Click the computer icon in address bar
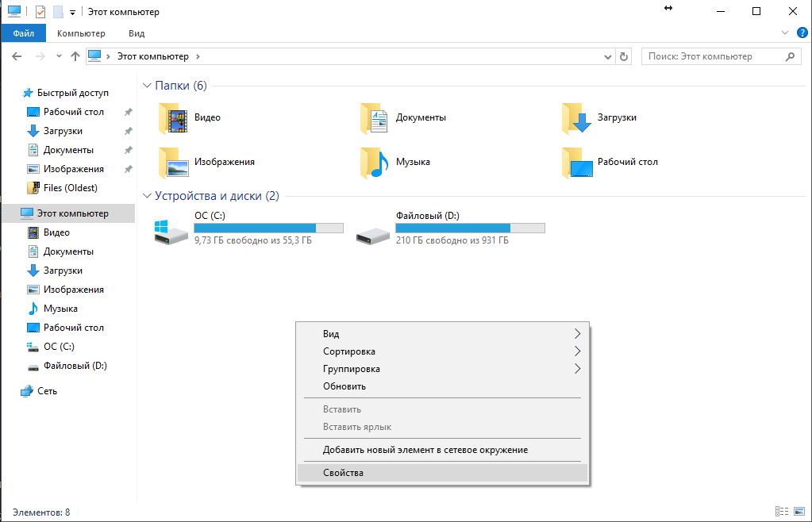This screenshot has width=812, height=522. [94, 56]
